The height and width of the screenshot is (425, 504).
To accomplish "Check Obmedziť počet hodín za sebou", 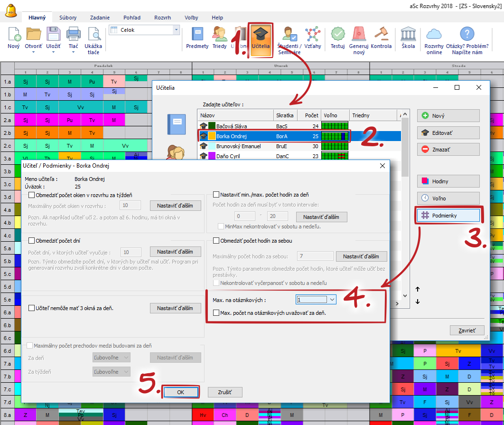I will tap(216, 241).
